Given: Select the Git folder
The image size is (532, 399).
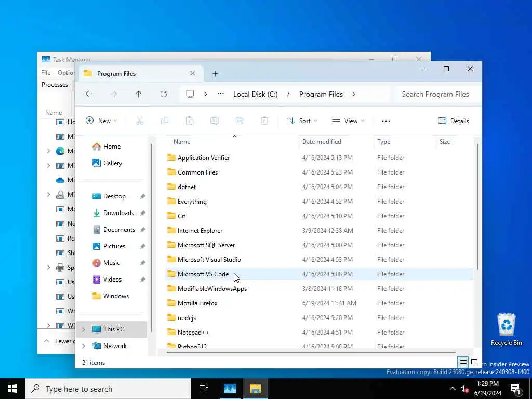Looking at the screenshot, I should tap(319, 216).
